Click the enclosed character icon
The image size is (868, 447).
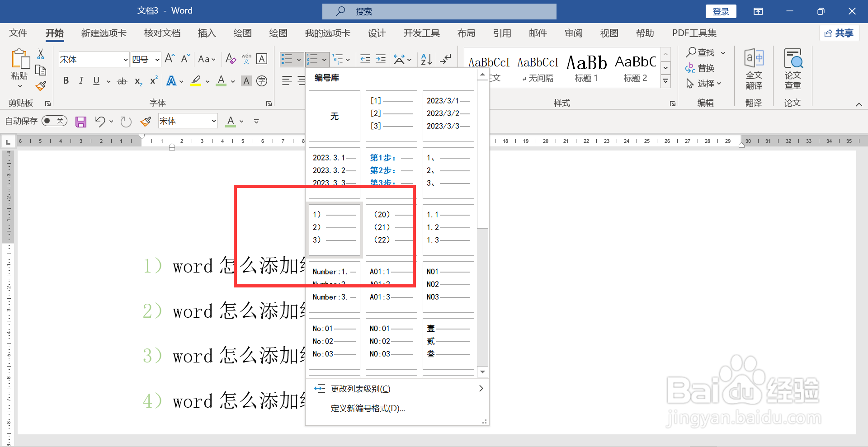tap(262, 81)
